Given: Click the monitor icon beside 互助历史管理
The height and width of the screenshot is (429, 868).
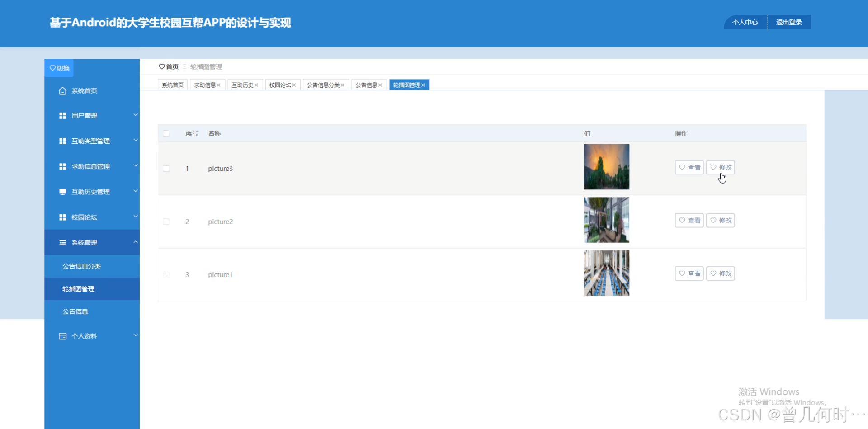Looking at the screenshot, I should pos(62,192).
